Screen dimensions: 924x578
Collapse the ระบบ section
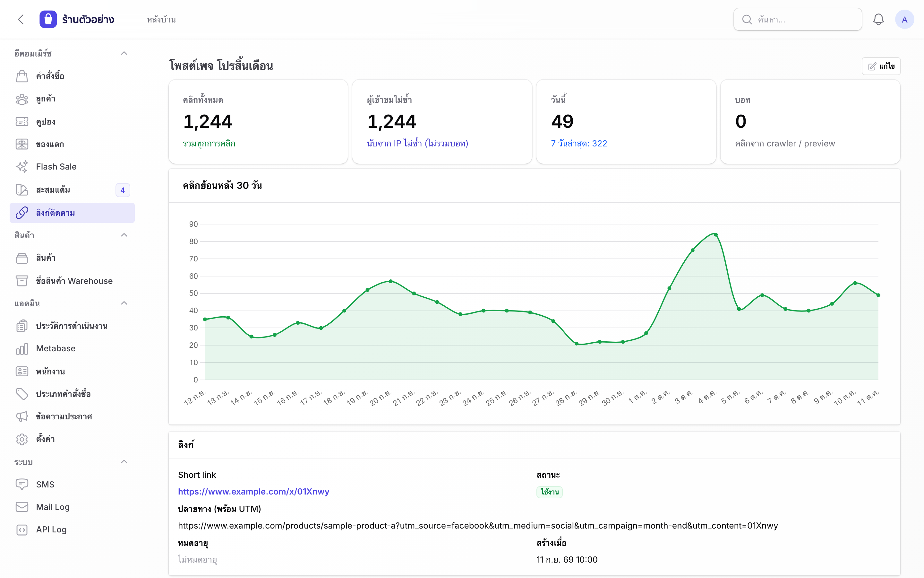(x=124, y=462)
